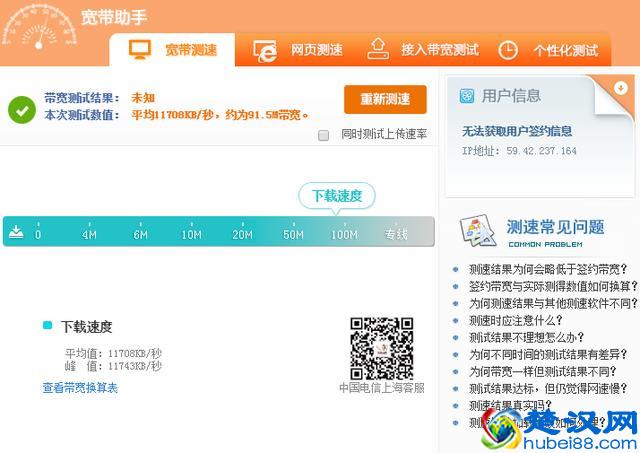Viewport: 640px width, 453px height.
Task: Enable the 同时测试上传速率 checkbox
Action: (323, 135)
